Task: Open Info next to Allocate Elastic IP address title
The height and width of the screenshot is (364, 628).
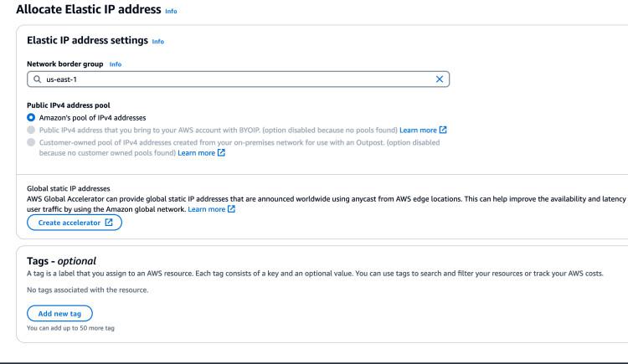Action: [172, 12]
